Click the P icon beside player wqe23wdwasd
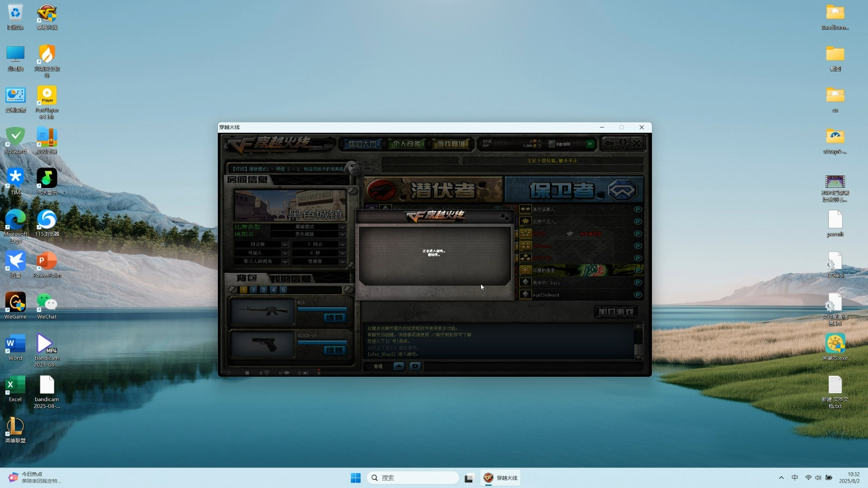 pos(637,295)
